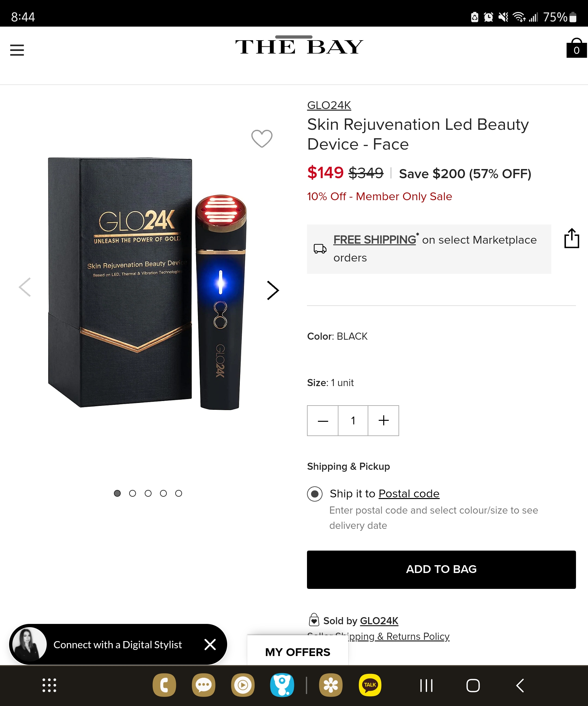Open the GLO24K brand link

(329, 105)
